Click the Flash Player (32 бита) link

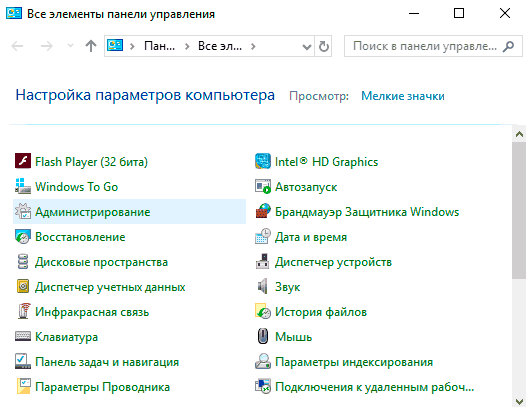pos(91,162)
